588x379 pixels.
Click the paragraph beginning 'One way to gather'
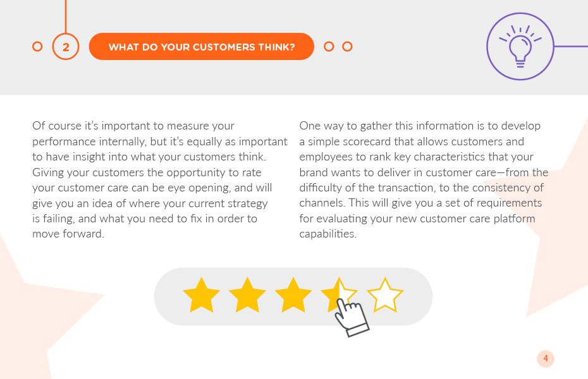tap(424, 180)
